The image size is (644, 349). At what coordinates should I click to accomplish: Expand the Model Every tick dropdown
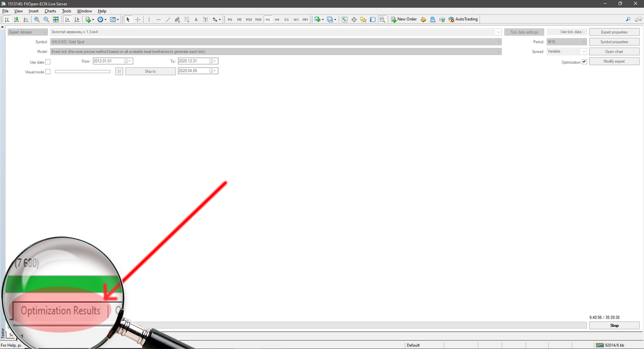pos(499,51)
